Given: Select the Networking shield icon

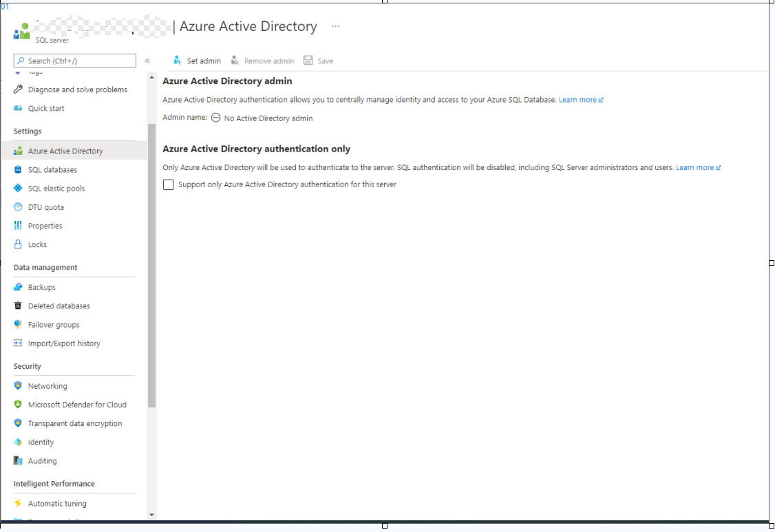Looking at the screenshot, I should (x=17, y=385).
